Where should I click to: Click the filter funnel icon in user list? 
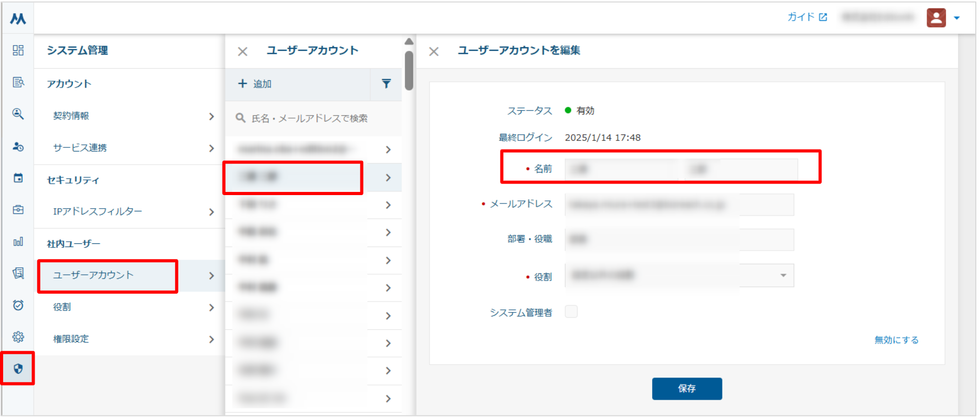386,84
